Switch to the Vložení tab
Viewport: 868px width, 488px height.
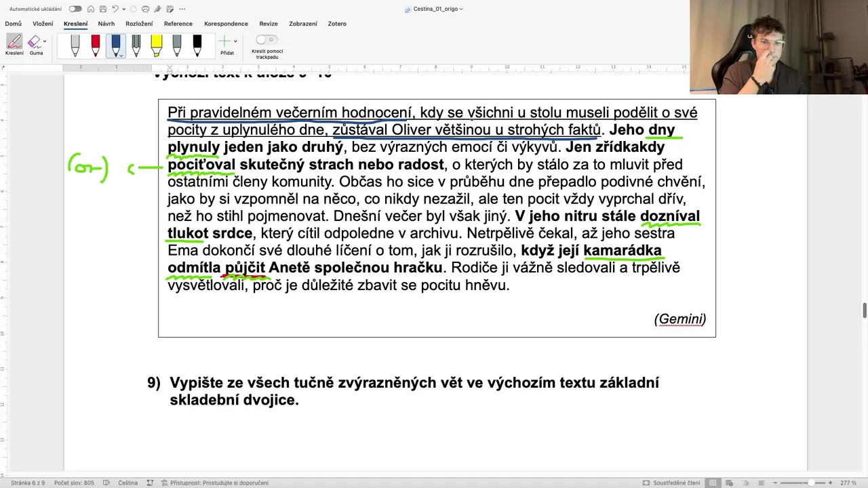click(43, 24)
